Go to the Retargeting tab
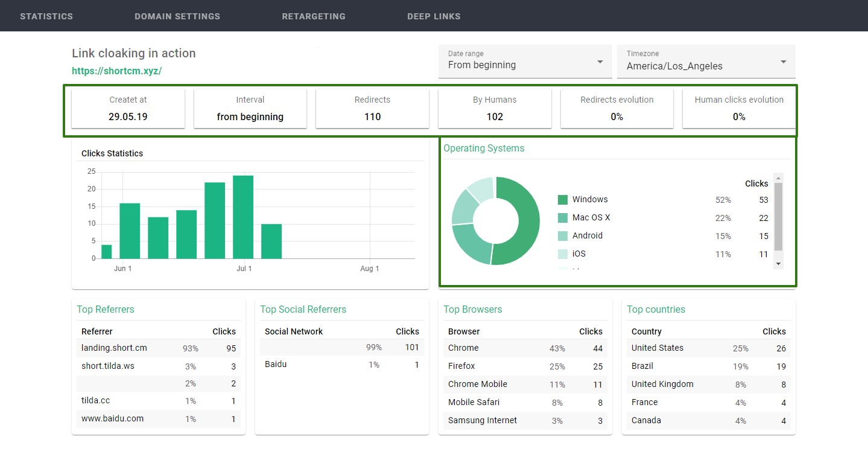 pyautogui.click(x=314, y=16)
